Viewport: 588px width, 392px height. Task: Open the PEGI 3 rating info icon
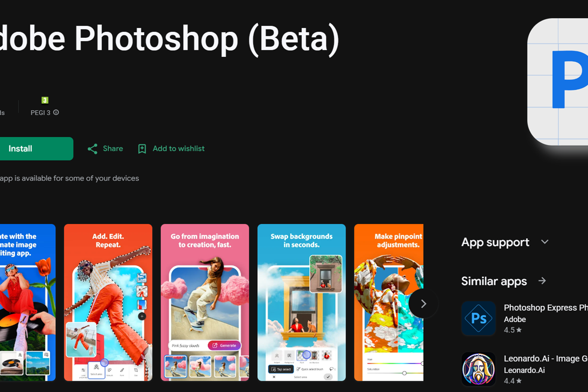coord(56,113)
